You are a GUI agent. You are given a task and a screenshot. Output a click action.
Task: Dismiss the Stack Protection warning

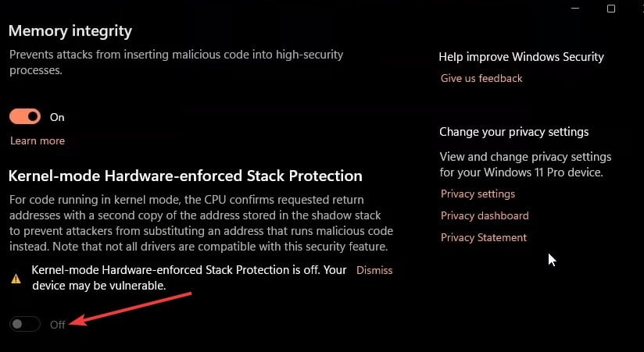tap(374, 270)
